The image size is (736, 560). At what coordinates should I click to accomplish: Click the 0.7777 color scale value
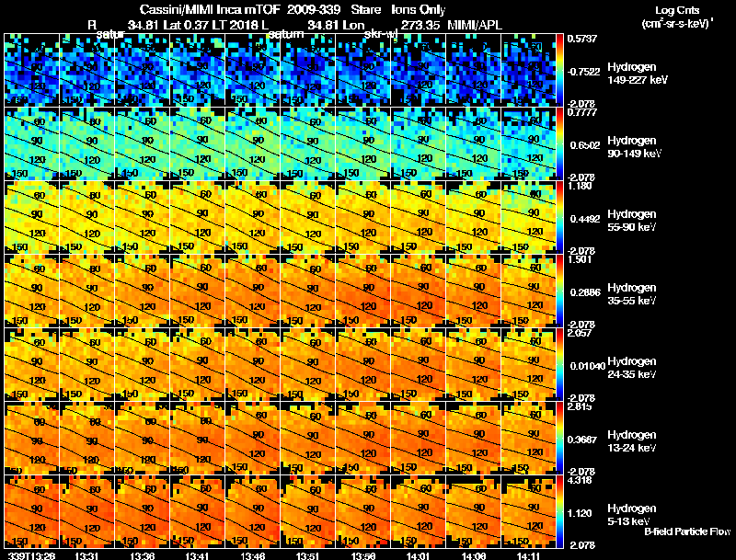tap(581, 112)
